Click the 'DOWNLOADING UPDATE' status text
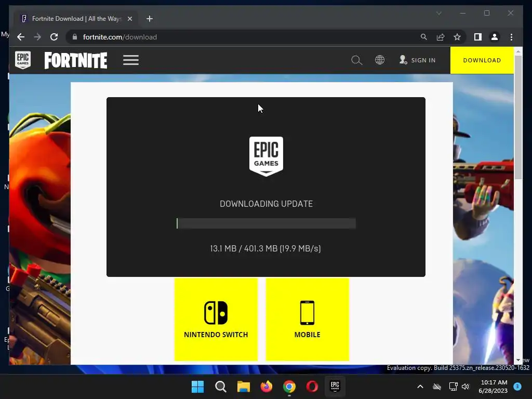Screen dimensions: 532x399 click(266, 204)
